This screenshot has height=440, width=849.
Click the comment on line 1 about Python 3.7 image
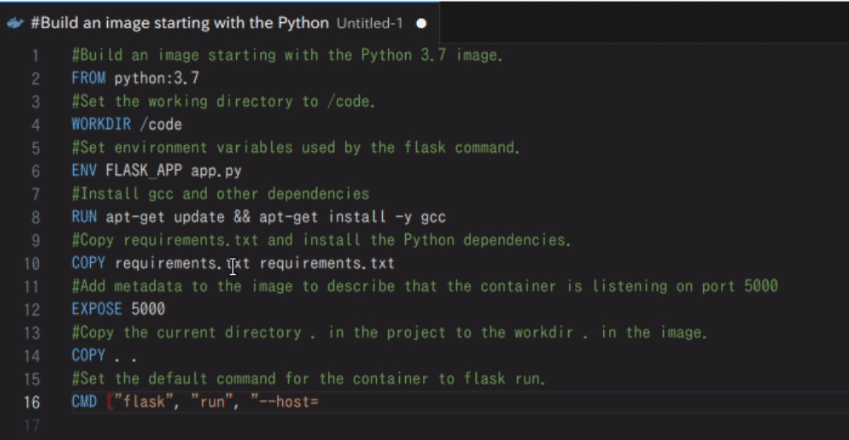tap(287, 55)
